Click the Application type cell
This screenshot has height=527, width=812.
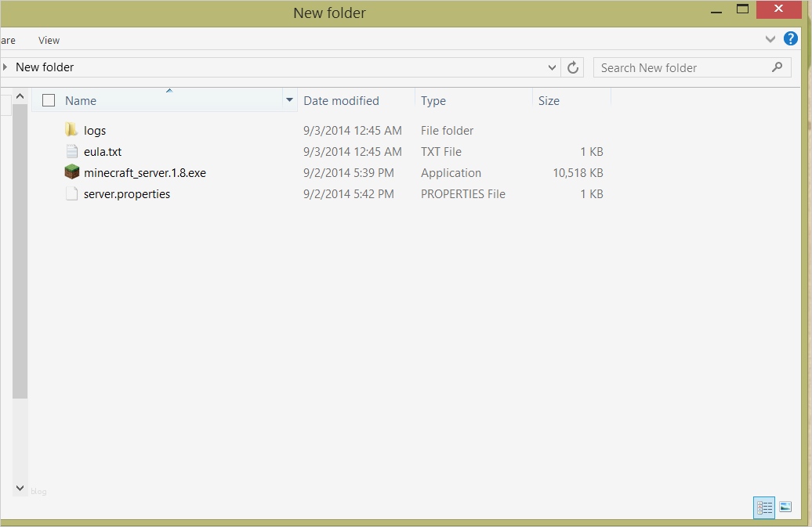point(451,173)
